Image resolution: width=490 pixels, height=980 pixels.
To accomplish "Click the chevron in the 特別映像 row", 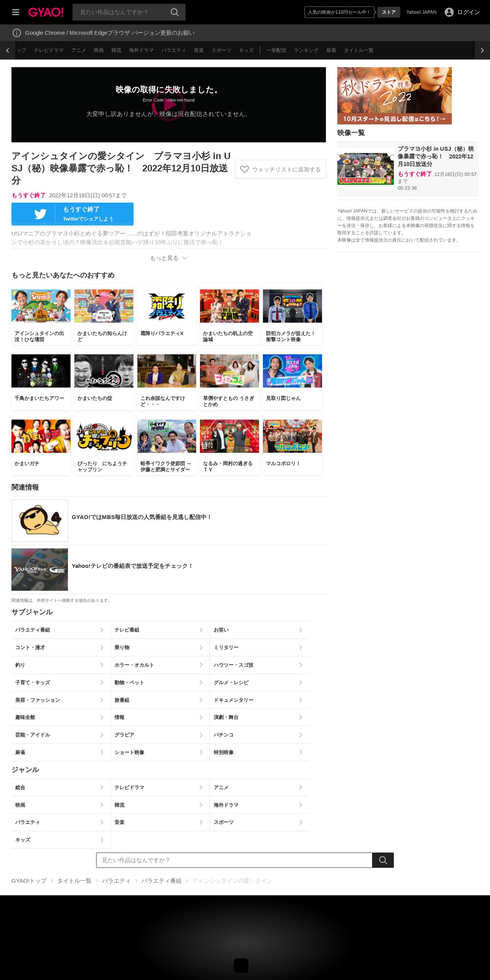I will coord(301,753).
